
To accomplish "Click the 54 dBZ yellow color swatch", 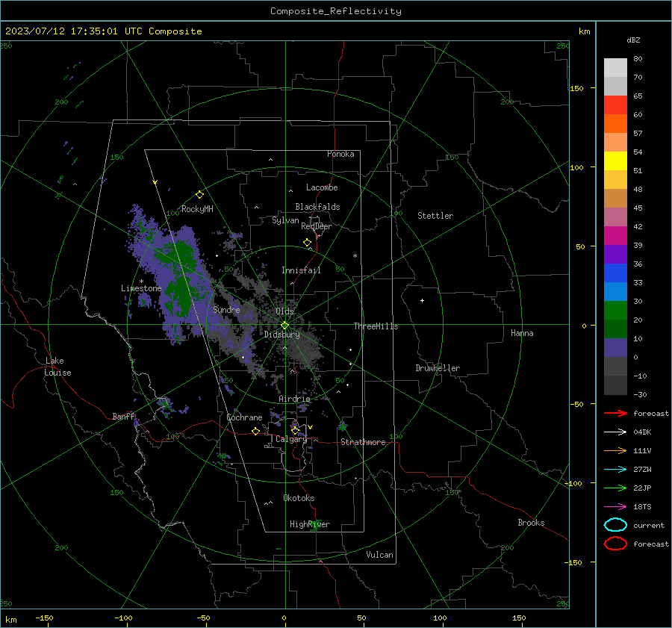I will (x=615, y=161).
